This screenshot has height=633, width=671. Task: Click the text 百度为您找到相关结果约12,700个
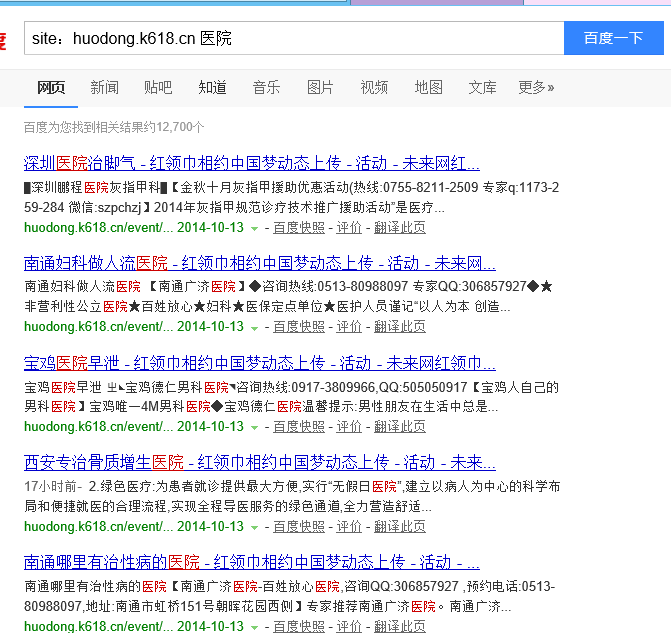[114, 127]
